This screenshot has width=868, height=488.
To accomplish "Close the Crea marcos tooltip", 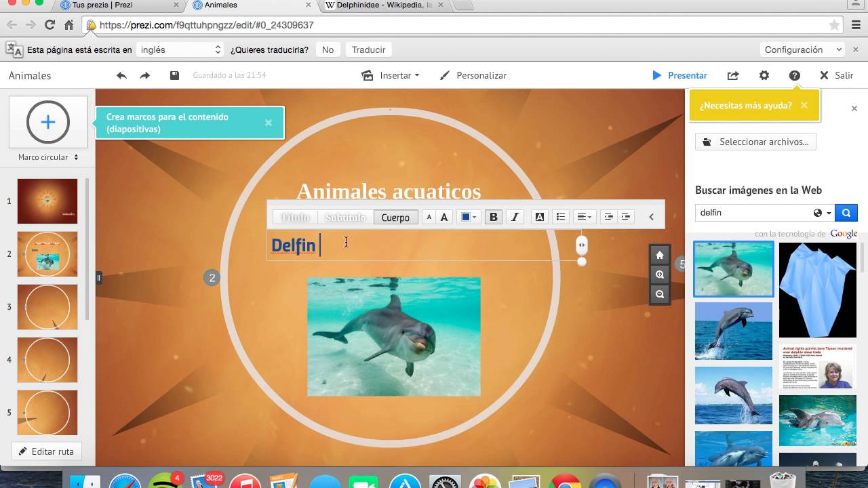I will (269, 123).
